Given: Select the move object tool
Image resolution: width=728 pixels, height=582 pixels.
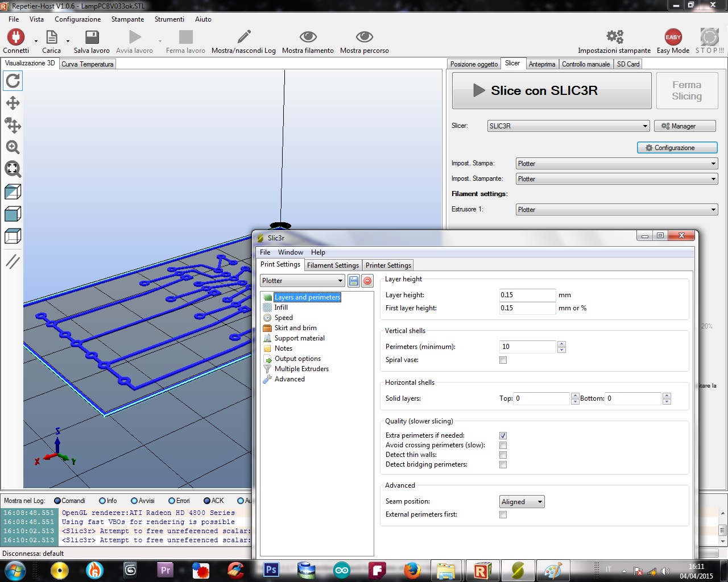Looking at the screenshot, I should click(13, 125).
